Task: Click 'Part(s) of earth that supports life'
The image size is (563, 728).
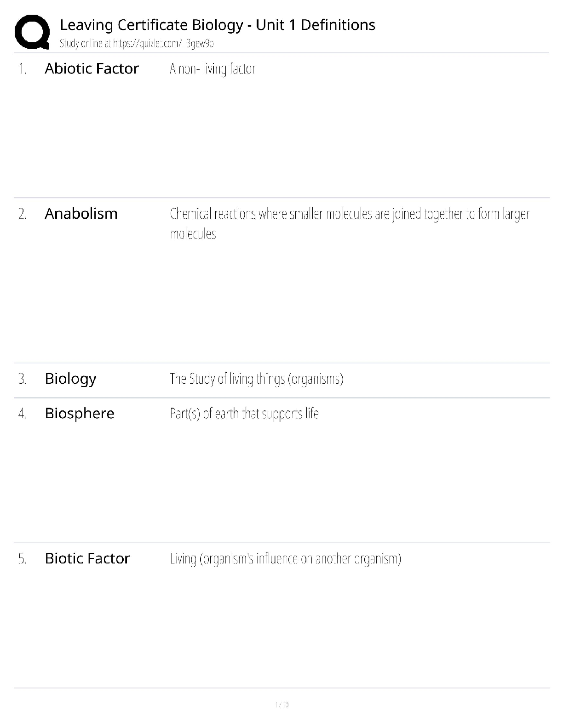Action: click(244, 414)
